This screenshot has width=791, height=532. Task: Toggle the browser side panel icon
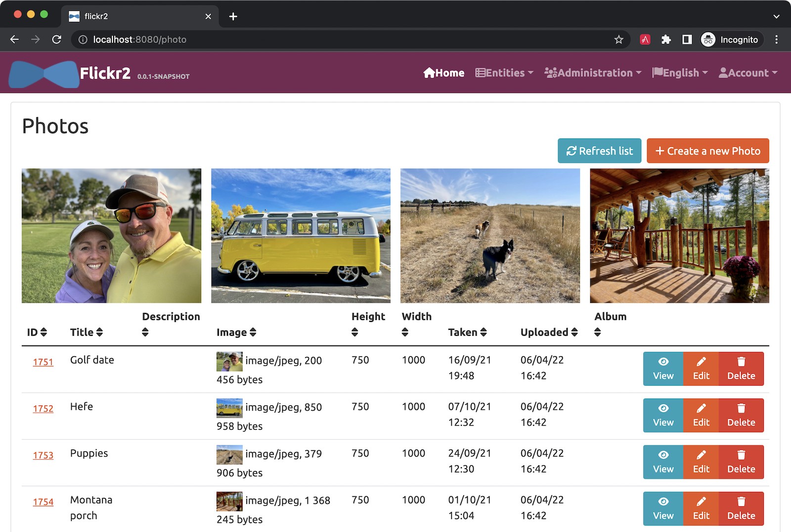687,40
